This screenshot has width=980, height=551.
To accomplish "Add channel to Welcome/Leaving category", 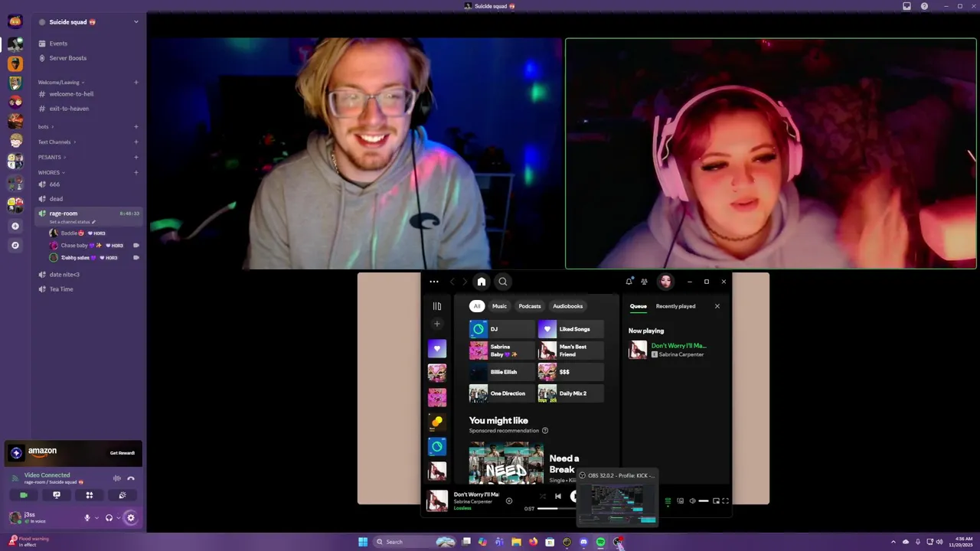I will click(x=136, y=83).
